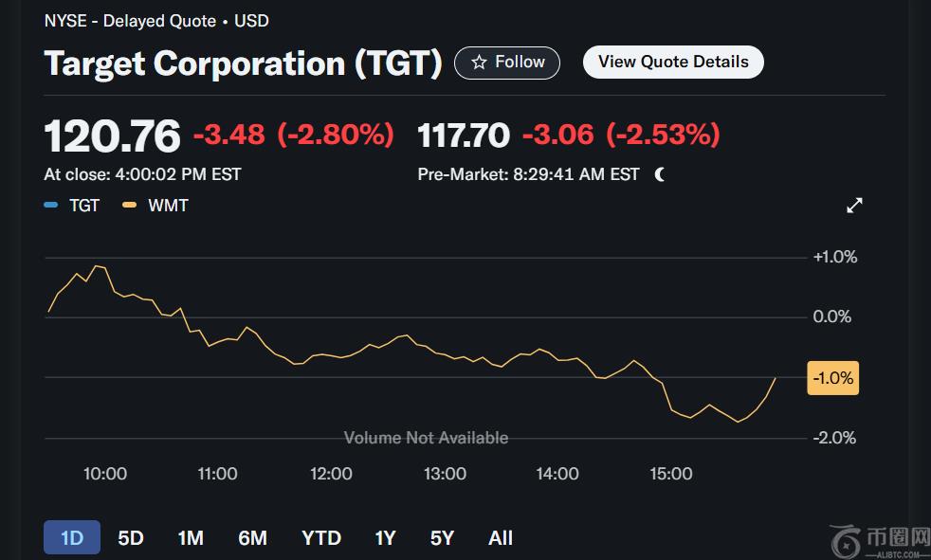The height and width of the screenshot is (560, 931).
Task: Click the 117.70 pre-market price
Action: (464, 135)
